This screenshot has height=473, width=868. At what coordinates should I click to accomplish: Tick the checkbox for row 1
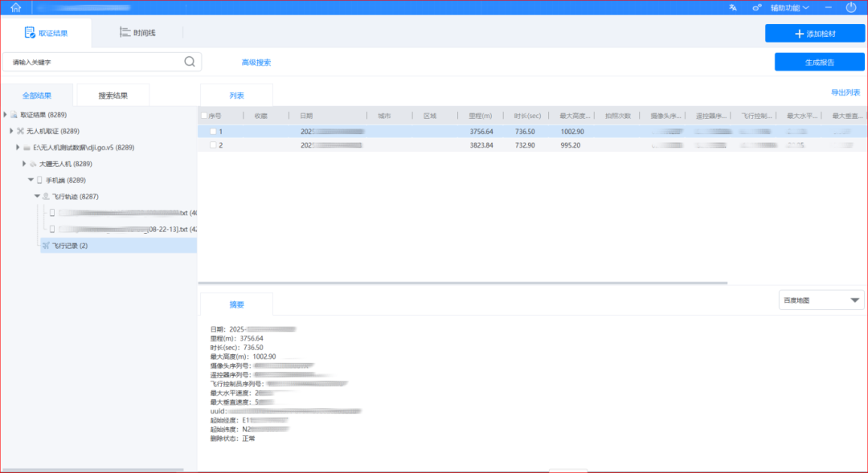point(213,131)
